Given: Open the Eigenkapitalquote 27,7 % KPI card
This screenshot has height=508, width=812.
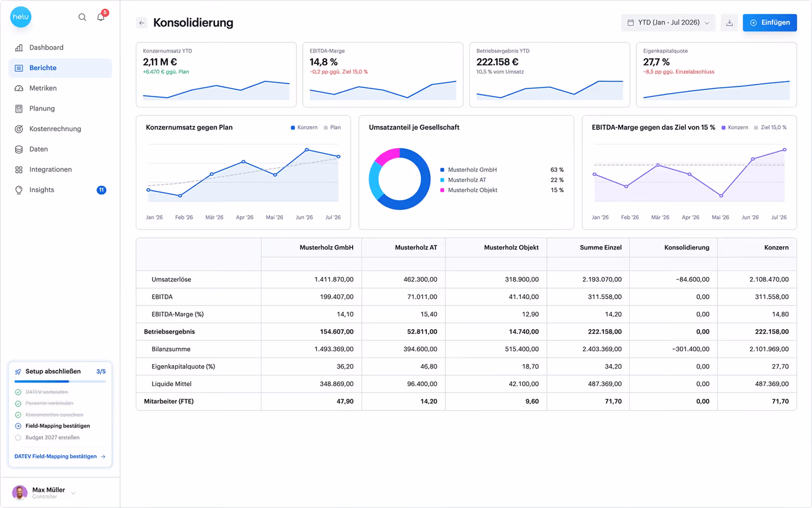Looking at the screenshot, I should tap(716, 75).
